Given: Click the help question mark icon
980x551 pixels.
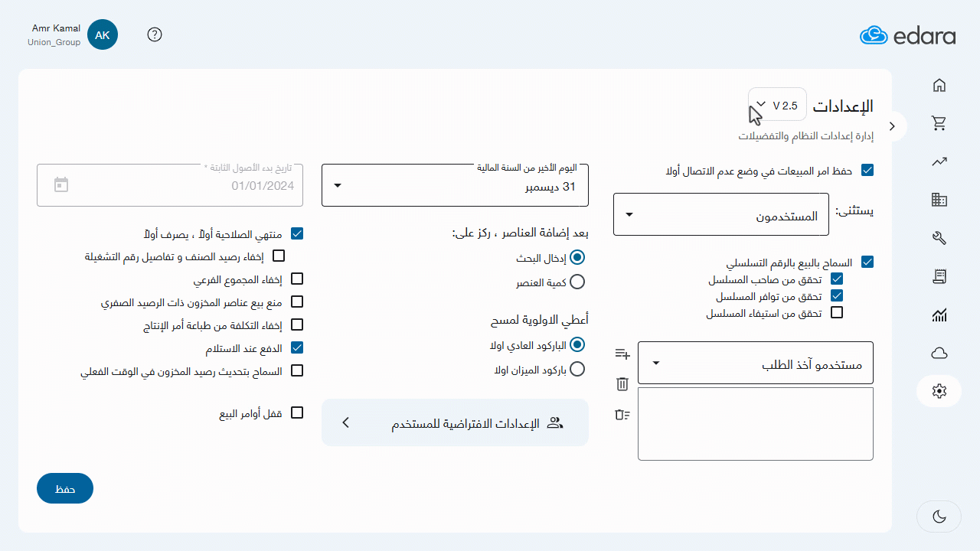Looking at the screenshot, I should coord(155,34).
